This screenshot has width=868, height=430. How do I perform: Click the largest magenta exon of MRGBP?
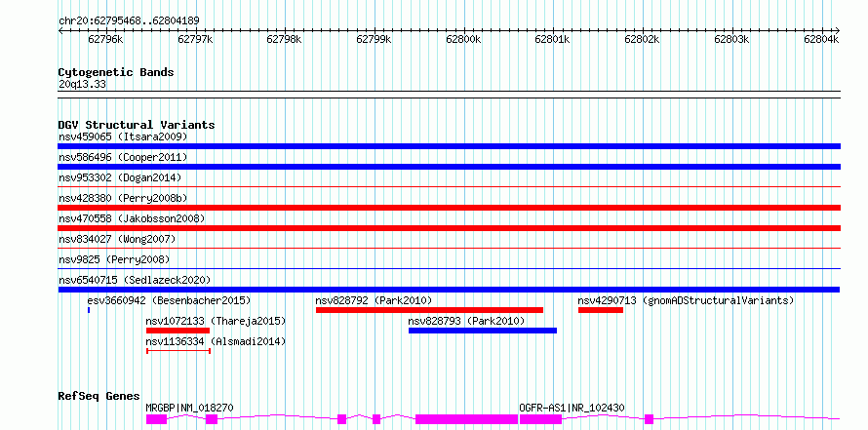(466, 419)
